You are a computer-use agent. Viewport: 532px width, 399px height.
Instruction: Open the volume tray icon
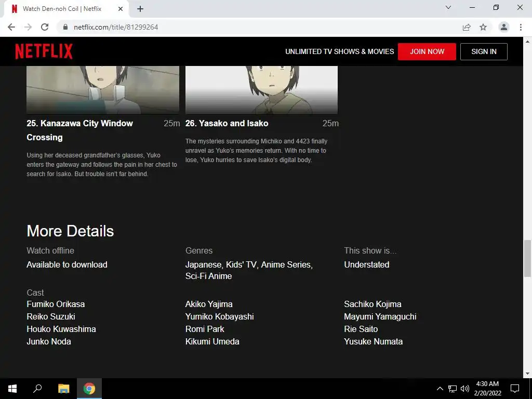click(x=465, y=389)
